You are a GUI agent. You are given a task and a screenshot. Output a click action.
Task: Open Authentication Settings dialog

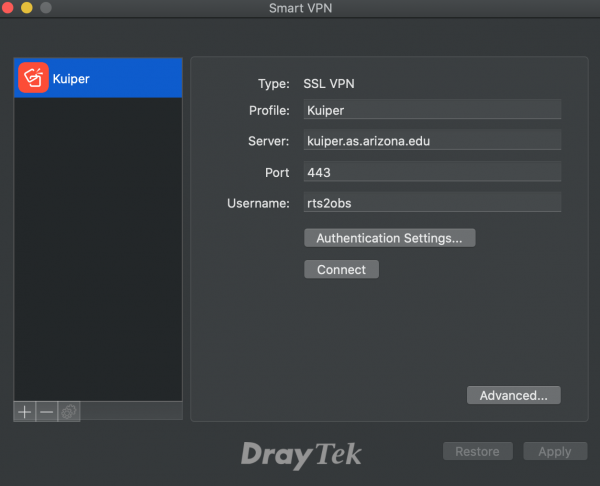[x=390, y=238]
